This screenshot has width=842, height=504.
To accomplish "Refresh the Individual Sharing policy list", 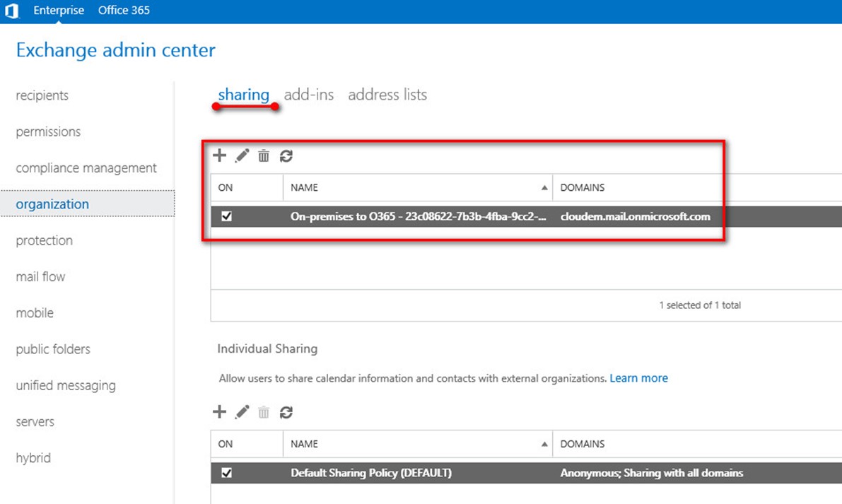I will [x=286, y=412].
